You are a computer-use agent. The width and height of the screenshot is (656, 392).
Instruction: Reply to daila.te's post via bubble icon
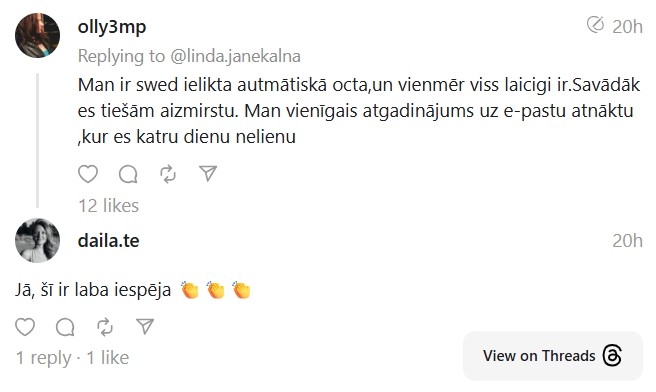(65, 327)
